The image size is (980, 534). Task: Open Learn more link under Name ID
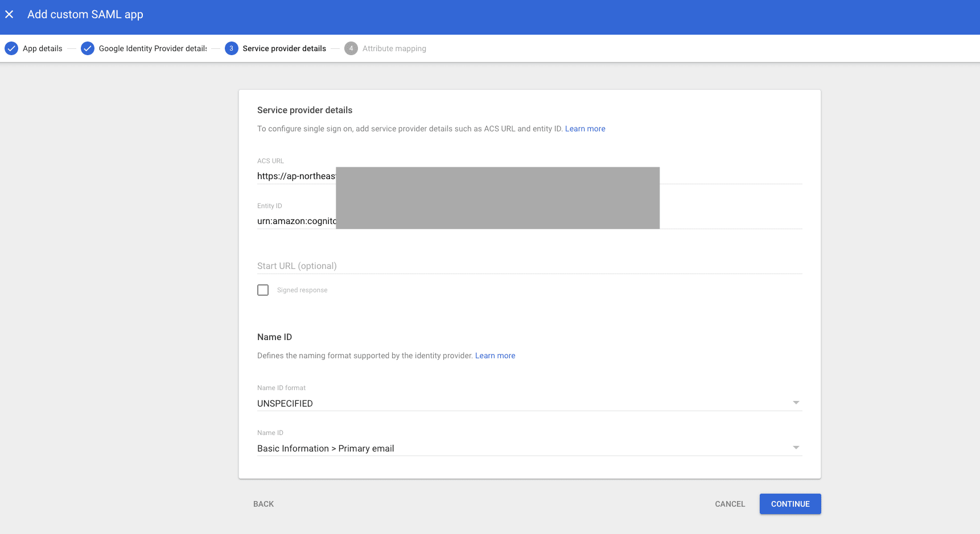495,355
